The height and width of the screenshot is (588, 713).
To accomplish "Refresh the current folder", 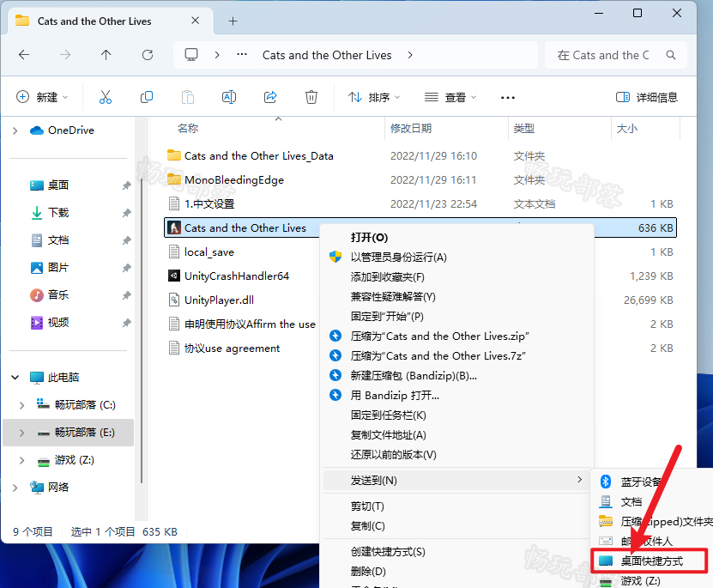I will [x=148, y=55].
